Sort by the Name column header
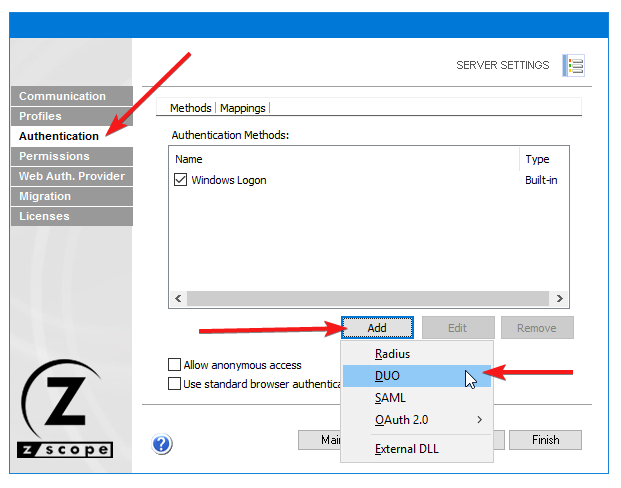This screenshot has height=488, width=621. pos(344,159)
